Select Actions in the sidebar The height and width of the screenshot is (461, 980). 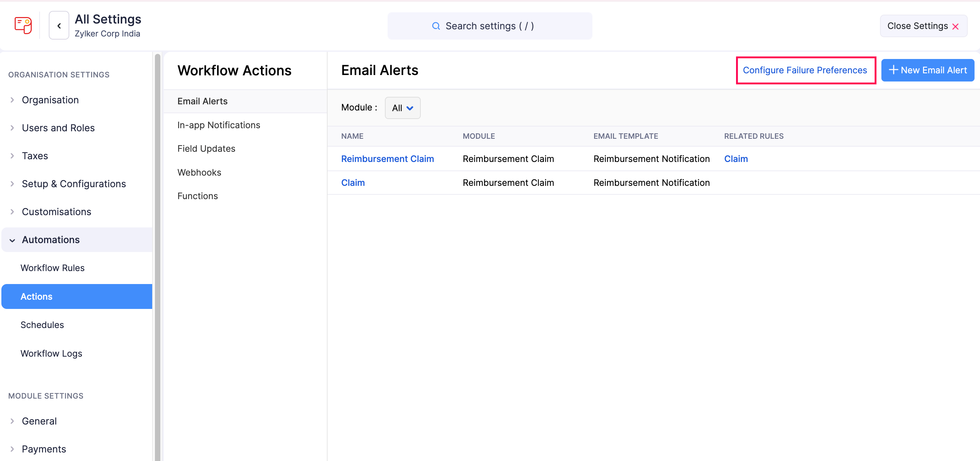[77, 296]
